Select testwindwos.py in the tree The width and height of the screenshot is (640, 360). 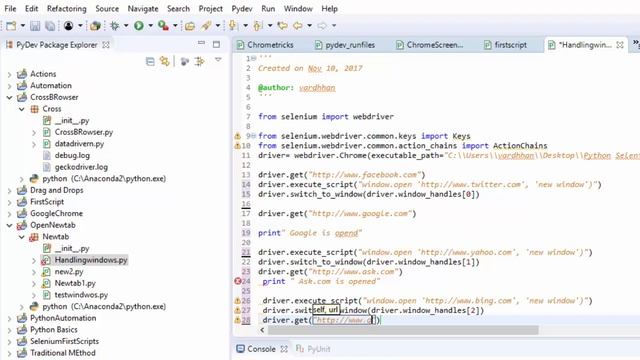point(81,295)
